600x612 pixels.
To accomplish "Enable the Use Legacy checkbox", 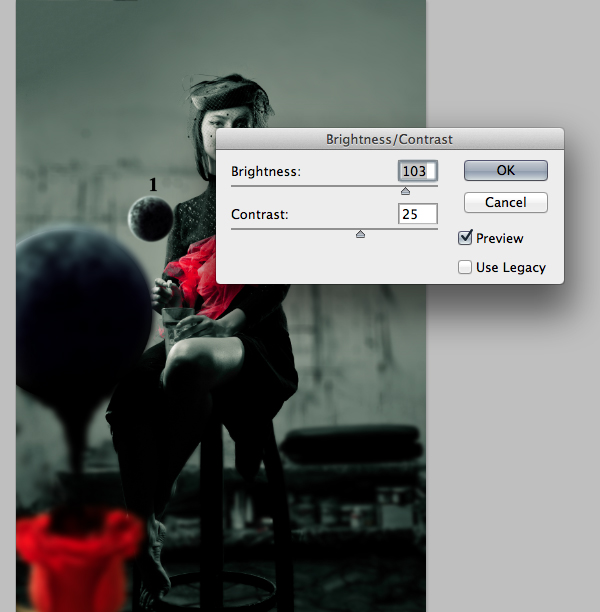I will pos(465,267).
